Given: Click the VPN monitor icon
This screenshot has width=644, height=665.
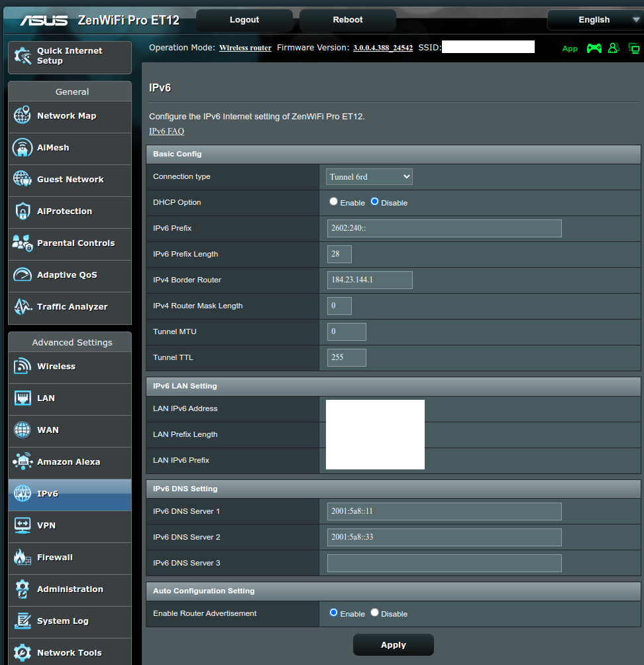Looking at the screenshot, I should pyautogui.click(x=23, y=525).
